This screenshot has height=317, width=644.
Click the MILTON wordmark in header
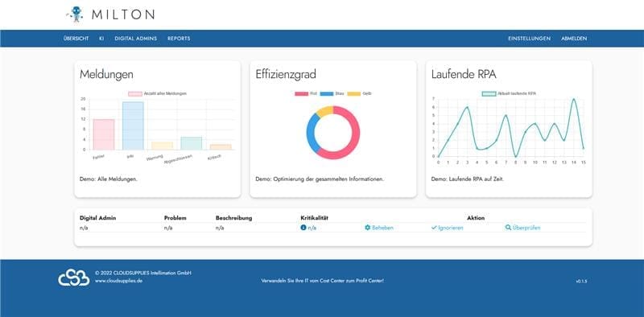(x=123, y=14)
